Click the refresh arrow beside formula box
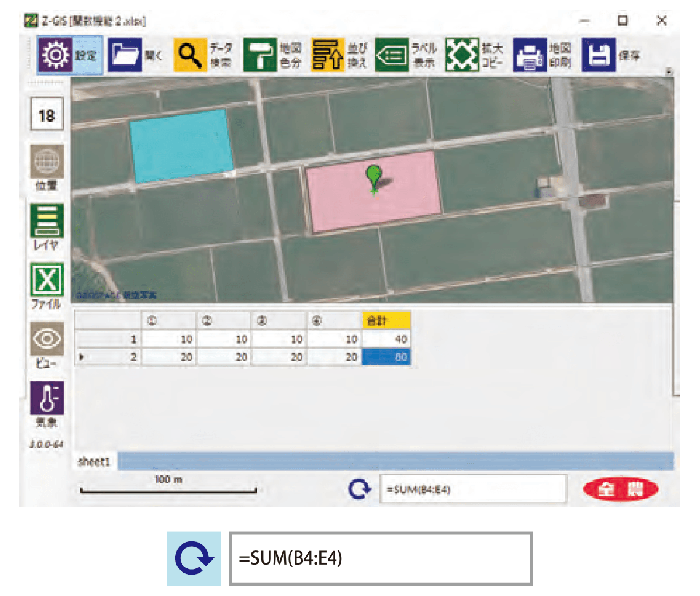Viewport: 700px width, 596px height. pyautogui.click(x=360, y=489)
